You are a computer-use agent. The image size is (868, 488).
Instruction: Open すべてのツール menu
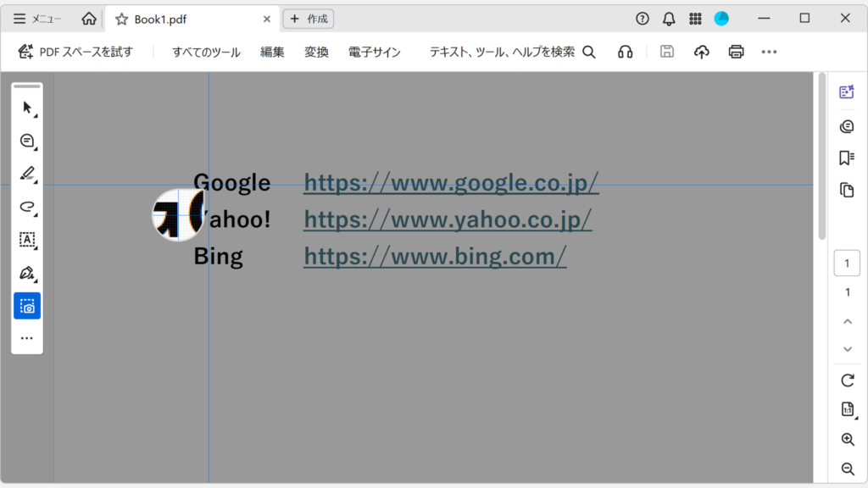pos(206,52)
